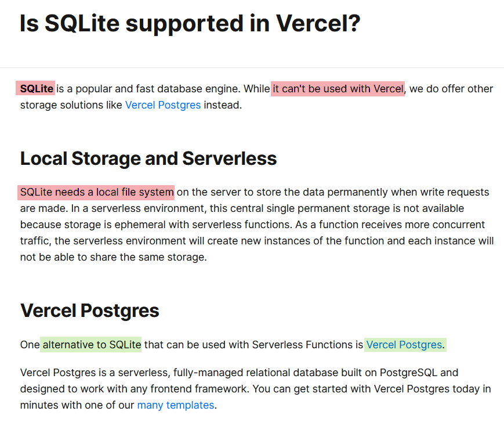Viewport: 504px width, 422px height.
Task: Open the Vercel Postgres link in intro paragraph
Action: click(163, 105)
